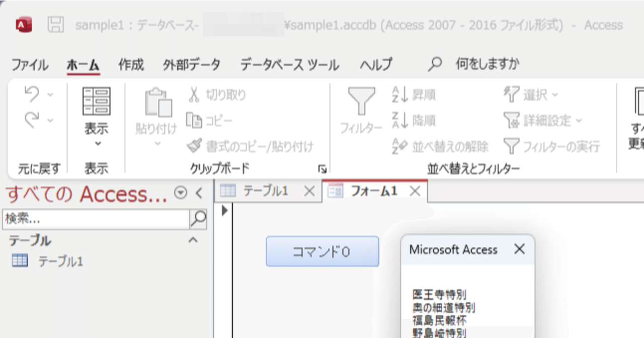Open the undo history dropdown arrow
Screen dimensions: 644x338
pos(50,95)
